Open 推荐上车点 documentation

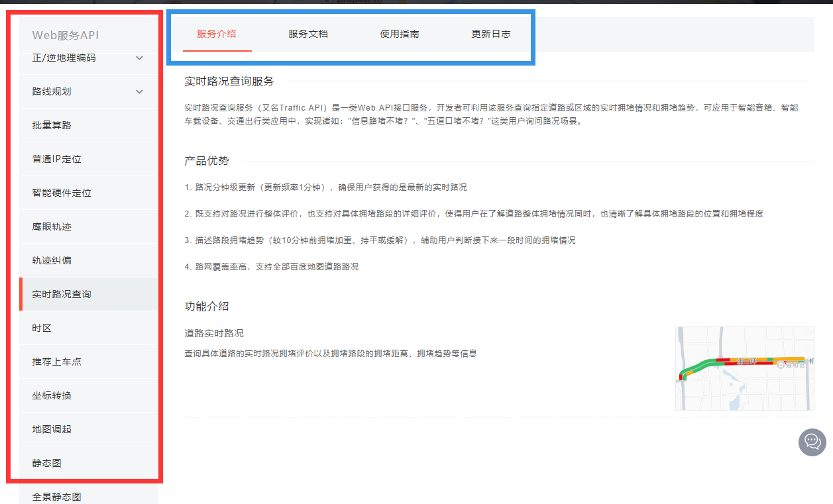(x=56, y=361)
